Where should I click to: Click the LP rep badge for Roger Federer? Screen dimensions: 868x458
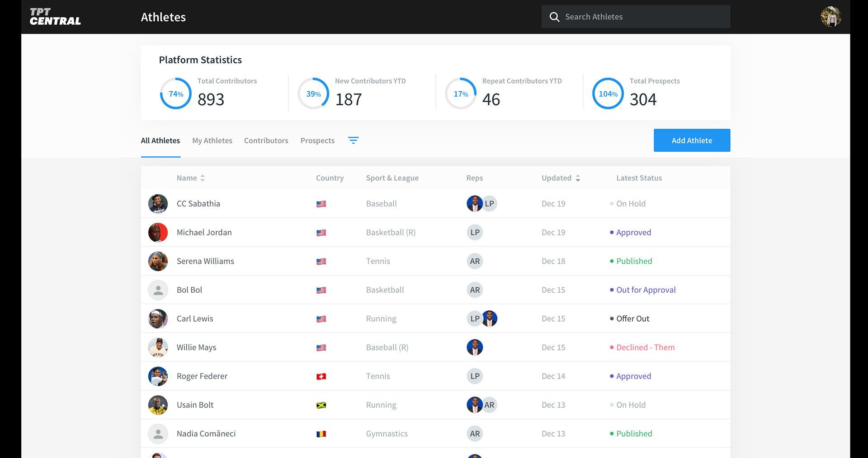[x=475, y=376]
